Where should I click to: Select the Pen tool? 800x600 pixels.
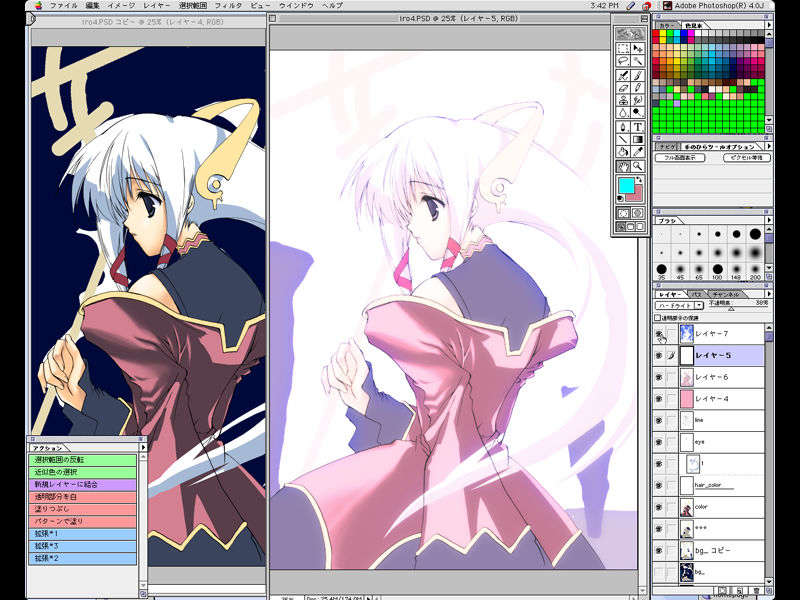(623, 127)
